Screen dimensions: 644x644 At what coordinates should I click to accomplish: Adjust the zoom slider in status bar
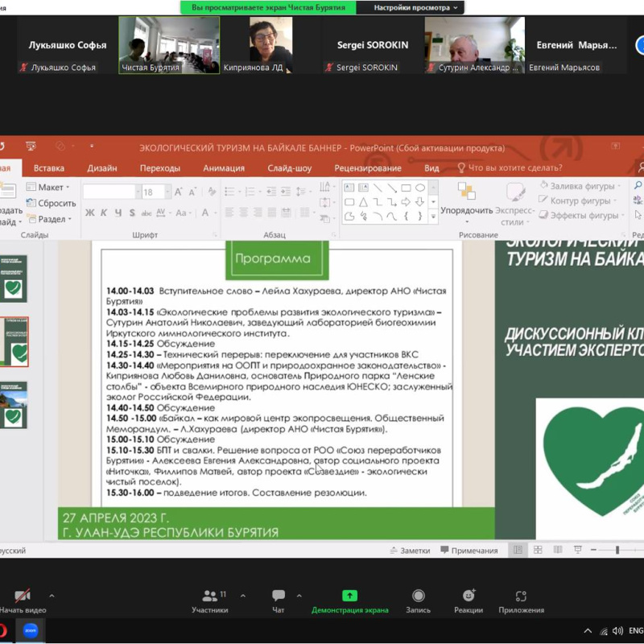coord(617,551)
